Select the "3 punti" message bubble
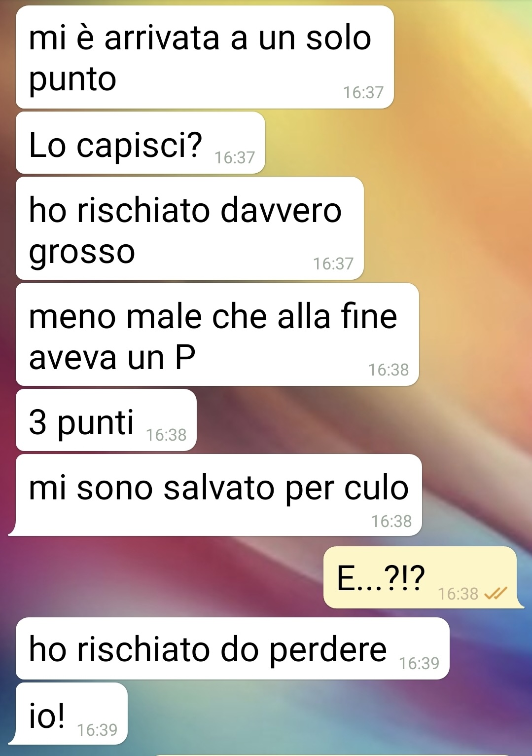 pyautogui.click(x=106, y=420)
